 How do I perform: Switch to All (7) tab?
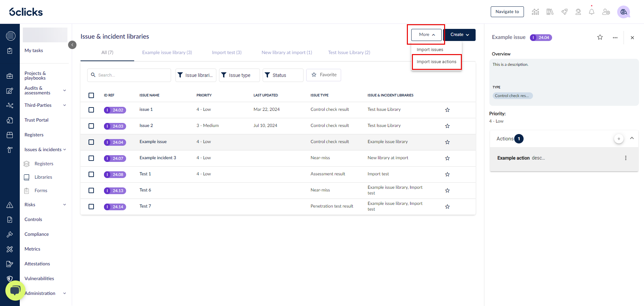(107, 52)
